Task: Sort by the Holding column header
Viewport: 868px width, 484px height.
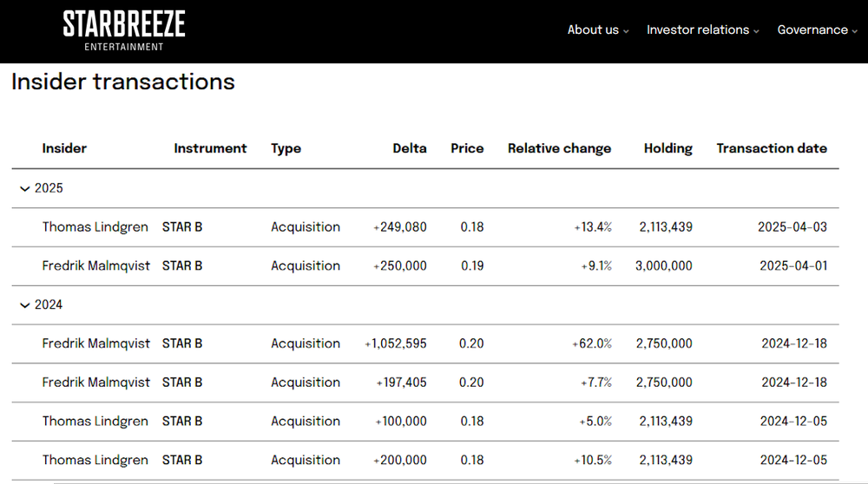Action: pos(667,148)
